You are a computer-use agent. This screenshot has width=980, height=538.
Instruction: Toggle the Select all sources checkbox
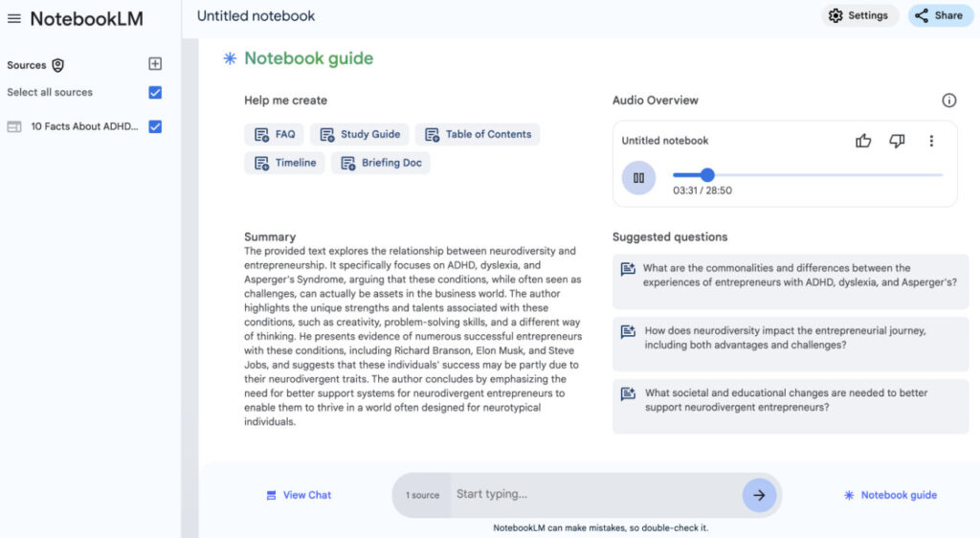pyautogui.click(x=155, y=93)
